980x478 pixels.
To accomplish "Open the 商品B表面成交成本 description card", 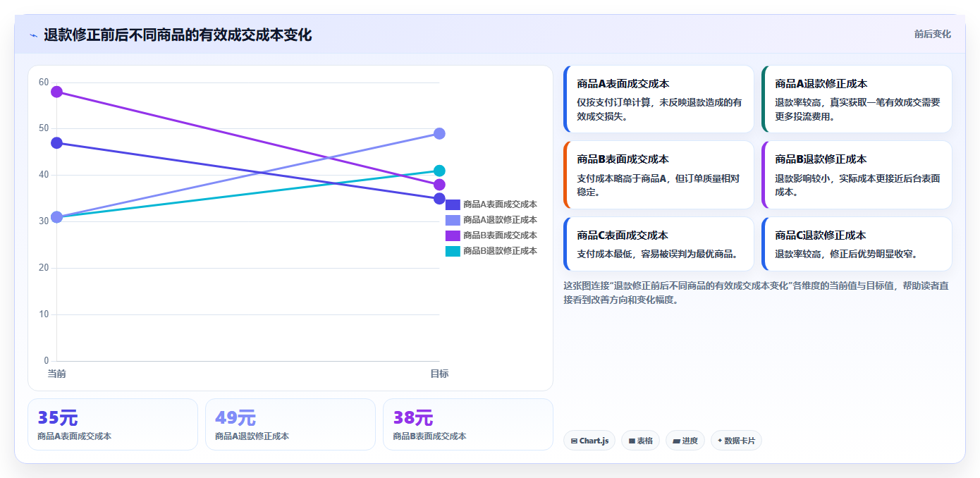I will [x=659, y=175].
